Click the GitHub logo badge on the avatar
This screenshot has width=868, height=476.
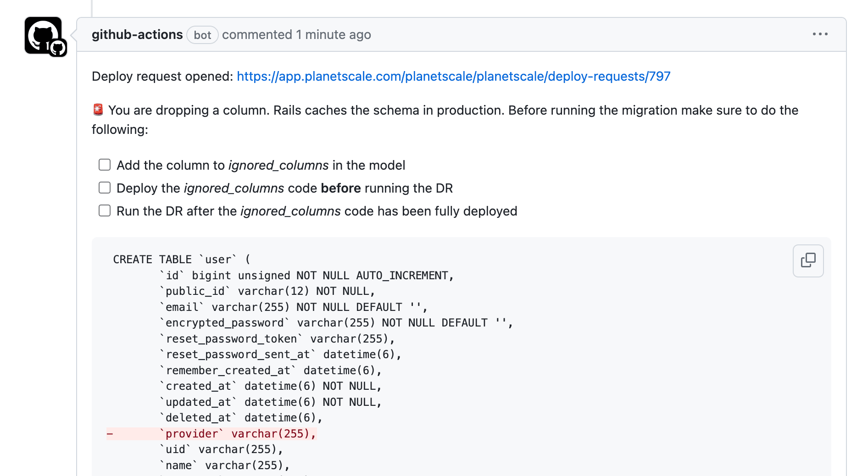pyautogui.click(x=58, y=46)
